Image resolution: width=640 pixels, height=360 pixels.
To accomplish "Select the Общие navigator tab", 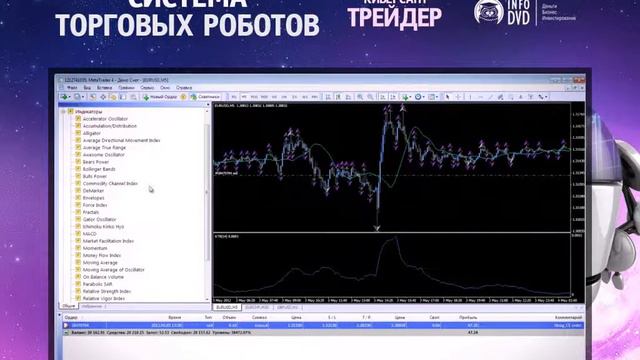I will click(69, 306).
